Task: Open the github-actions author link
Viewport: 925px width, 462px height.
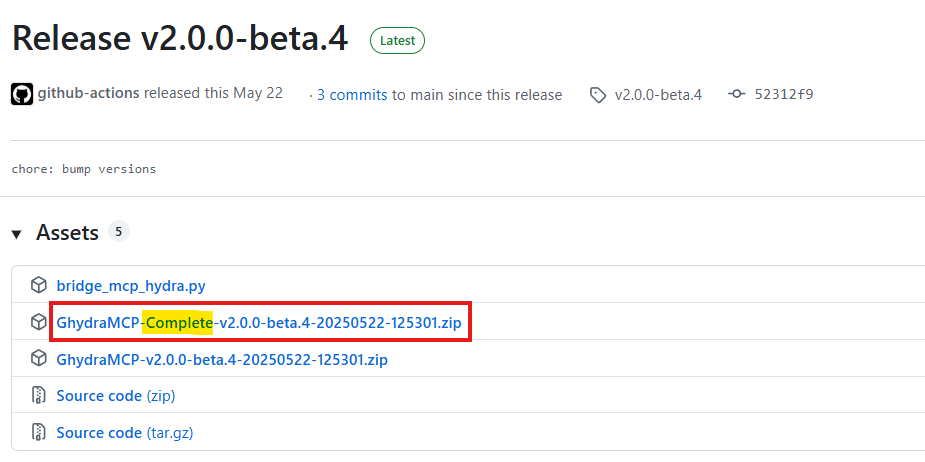Action: click(x=89, y=94)
